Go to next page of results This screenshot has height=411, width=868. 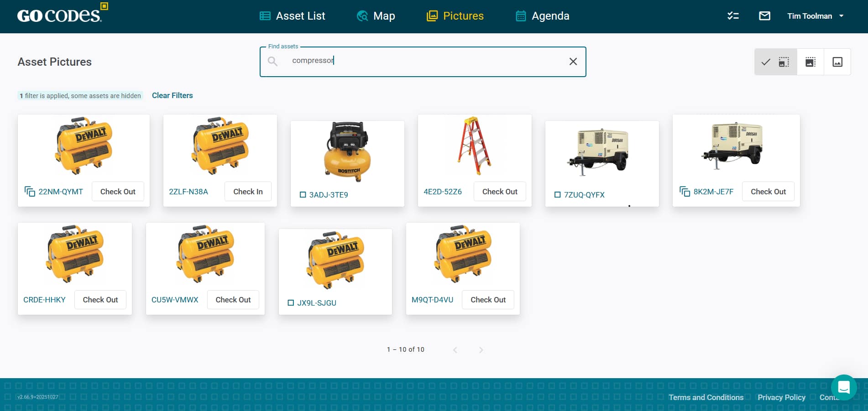coord(481,350)
